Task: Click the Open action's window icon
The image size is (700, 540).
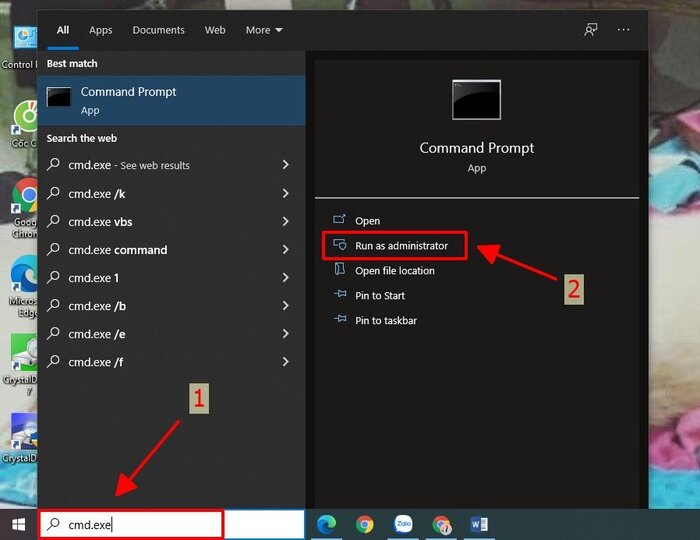Action: click(x=339, y=219)
